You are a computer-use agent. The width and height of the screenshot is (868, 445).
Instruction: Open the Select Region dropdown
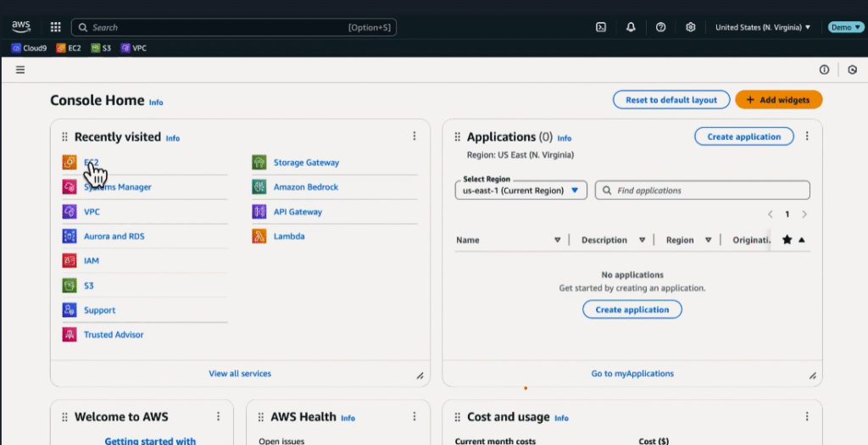[521, 191]
